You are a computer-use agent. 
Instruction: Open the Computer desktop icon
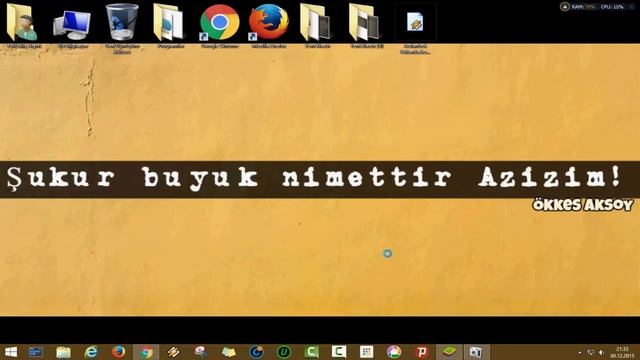click(x=72, y=25)
